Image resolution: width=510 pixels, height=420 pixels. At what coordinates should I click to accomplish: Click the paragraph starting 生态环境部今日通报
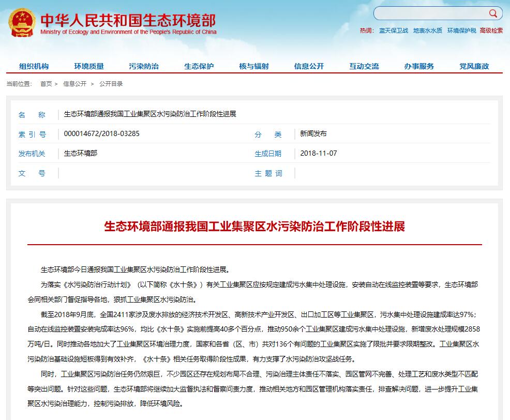pyautogui.click(x=136, y=269)
